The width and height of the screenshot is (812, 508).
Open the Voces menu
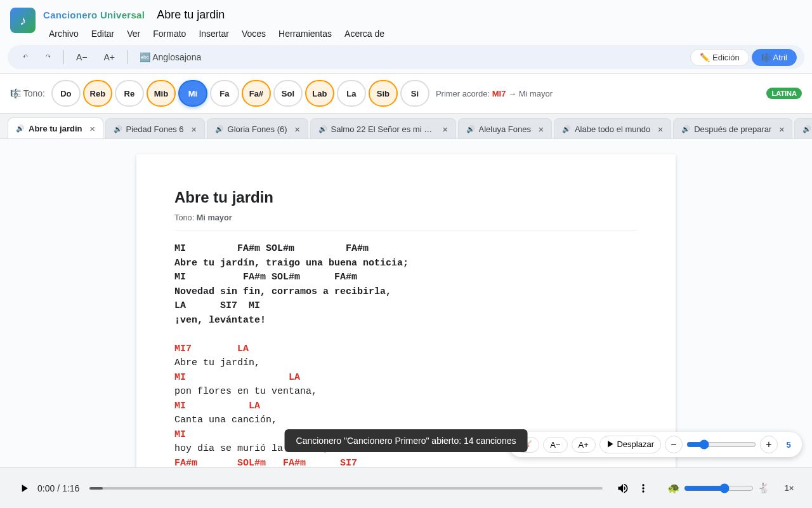pyautogui.click(x=254, y=34)
